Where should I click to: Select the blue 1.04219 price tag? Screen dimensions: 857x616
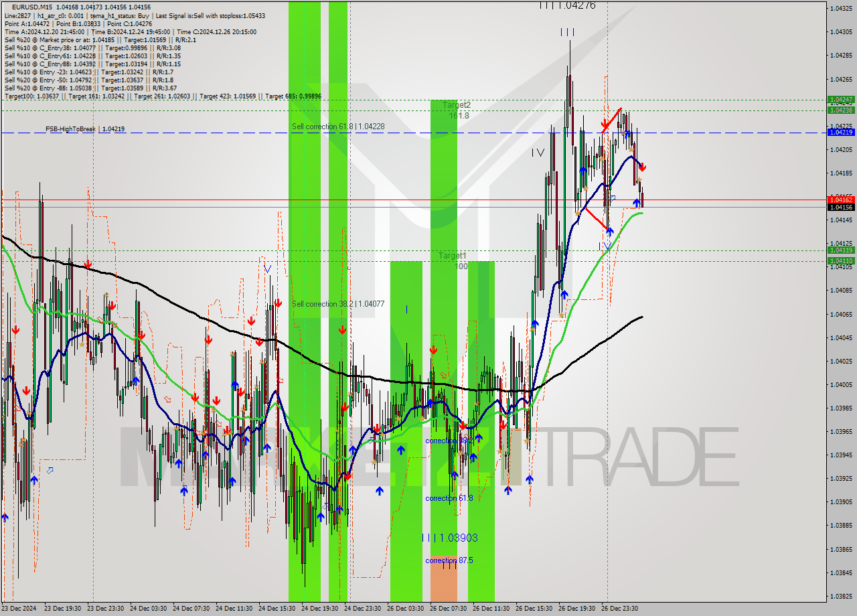(841, 132)
